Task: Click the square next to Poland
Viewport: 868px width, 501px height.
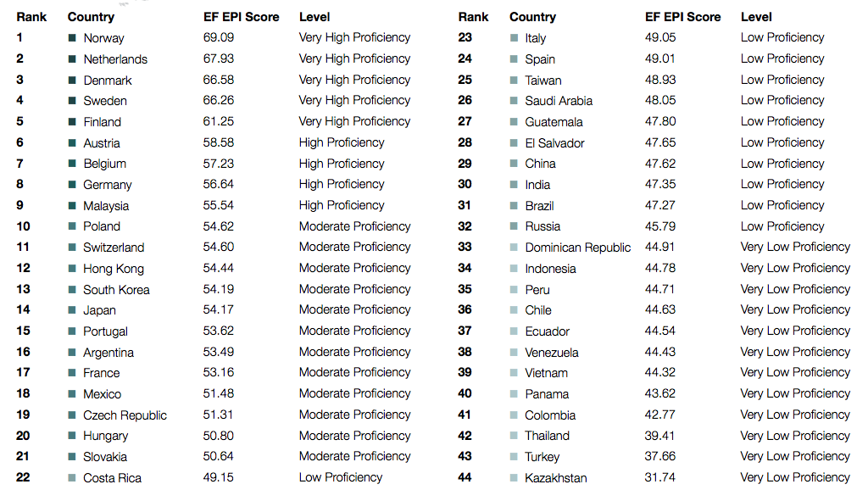Action: point(72,226)
